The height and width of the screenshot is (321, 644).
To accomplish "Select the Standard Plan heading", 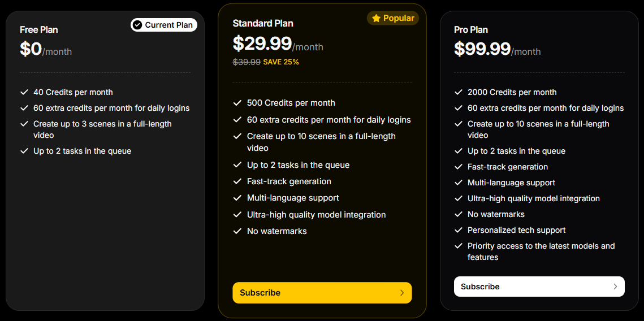I will (263, 23).
